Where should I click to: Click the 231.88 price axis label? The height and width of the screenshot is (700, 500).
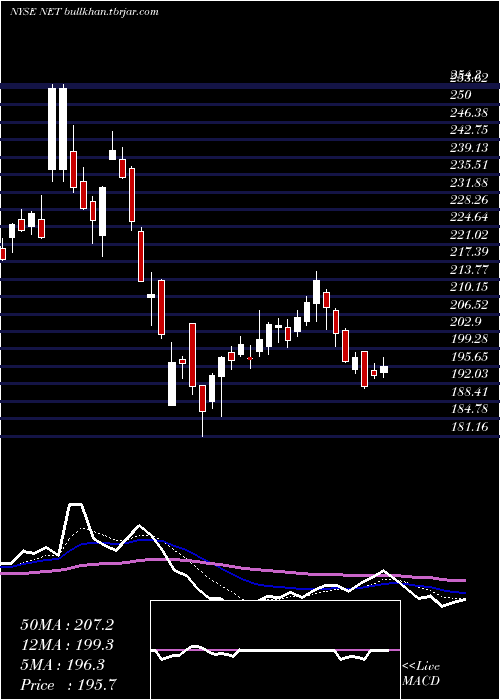469,182
